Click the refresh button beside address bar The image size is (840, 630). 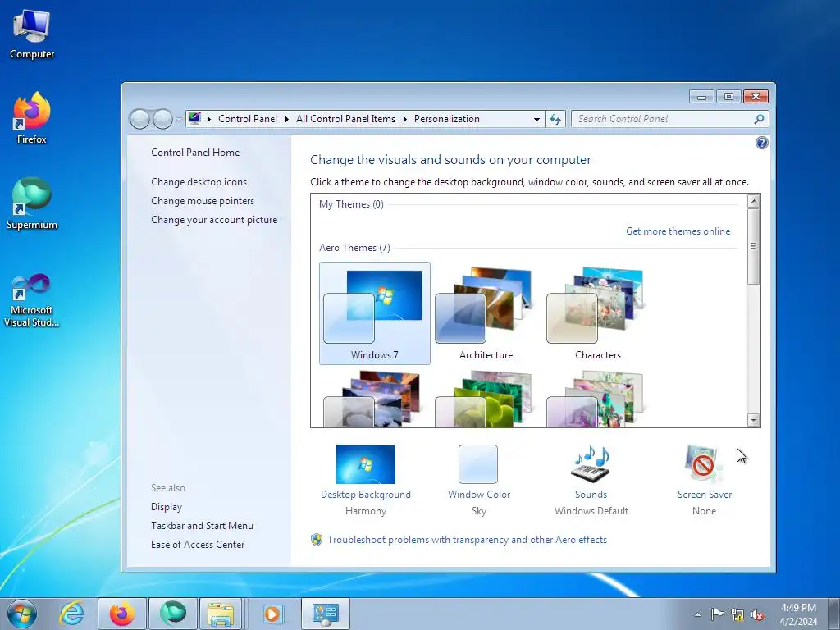[x=555, y=119]
